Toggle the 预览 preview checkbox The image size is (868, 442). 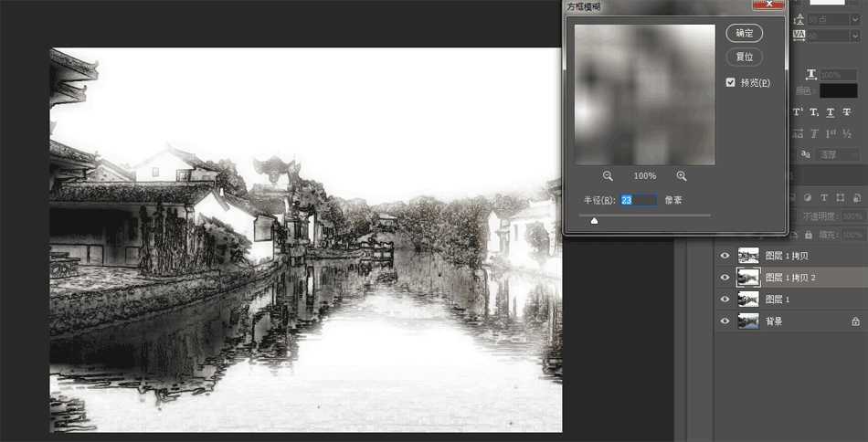(731, 83)
